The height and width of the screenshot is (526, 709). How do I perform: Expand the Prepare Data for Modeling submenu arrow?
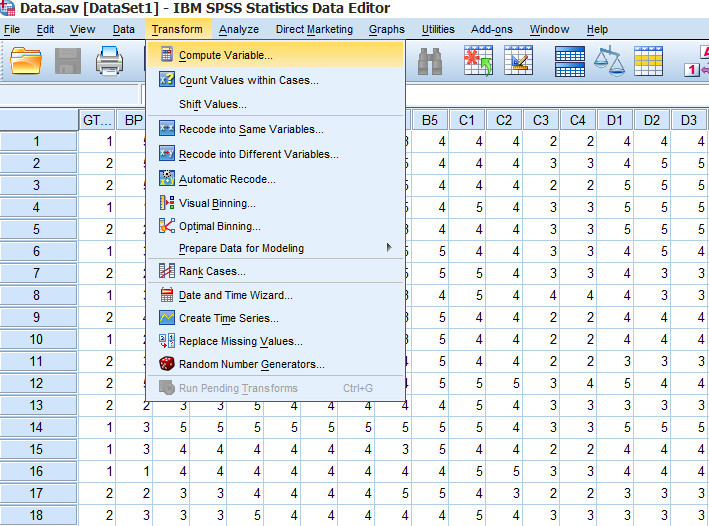click(389, 247)
